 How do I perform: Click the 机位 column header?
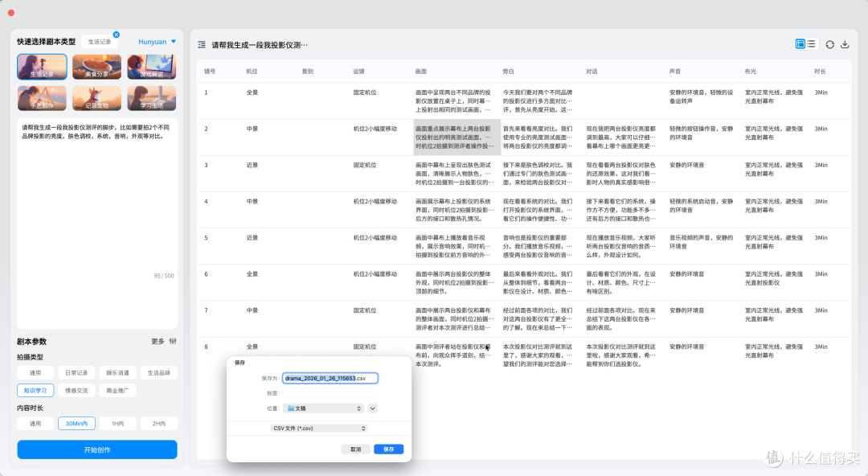tap(252, 72)
